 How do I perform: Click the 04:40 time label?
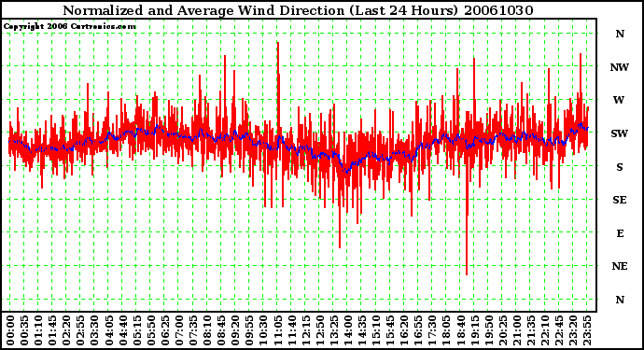click(x=123, y=330)
